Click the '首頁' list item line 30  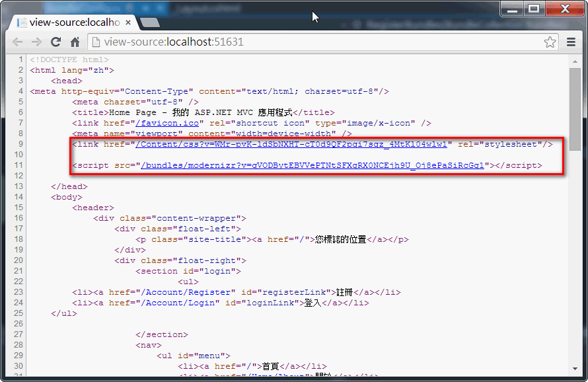(252, 366)
